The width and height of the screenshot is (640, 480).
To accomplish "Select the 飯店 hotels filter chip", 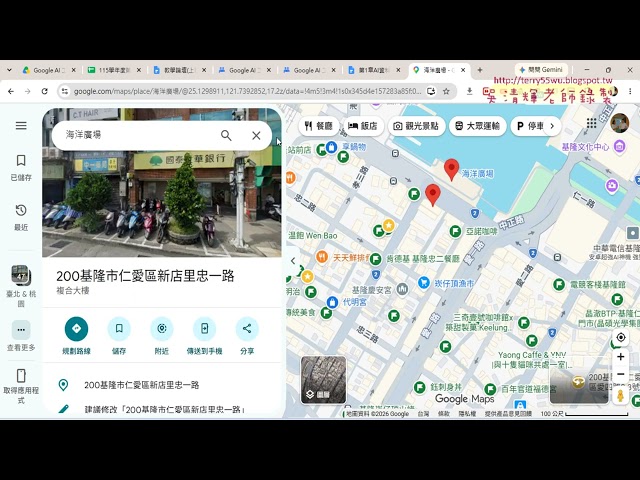I will pyautogui.click(x=363, y=126).
